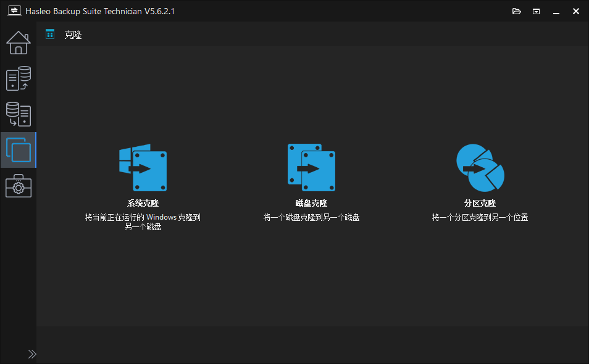The image size is (589, 364).
Task: Open the Backup section via sidebar icon
Action: tap(18, 78)
